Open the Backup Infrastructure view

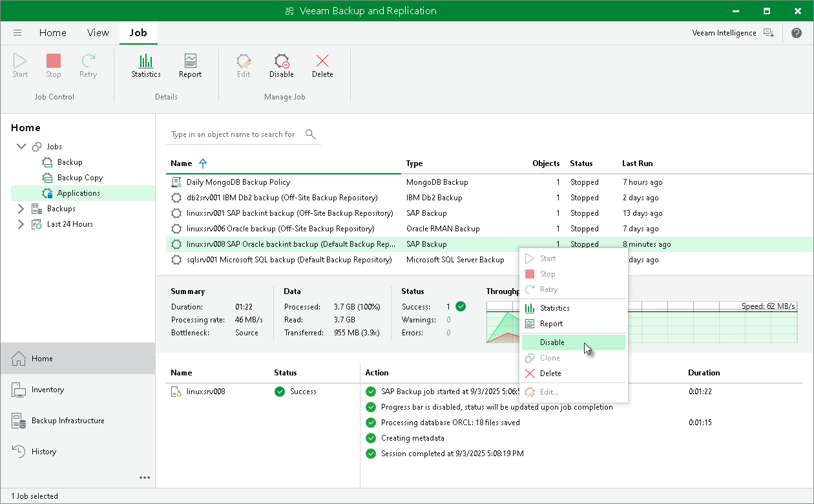68,420
